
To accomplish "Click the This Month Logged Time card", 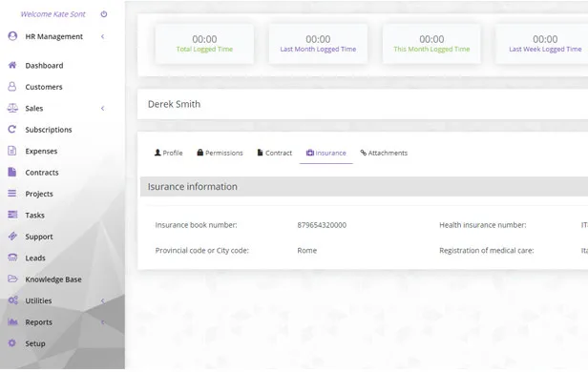I will coord(431,44).
